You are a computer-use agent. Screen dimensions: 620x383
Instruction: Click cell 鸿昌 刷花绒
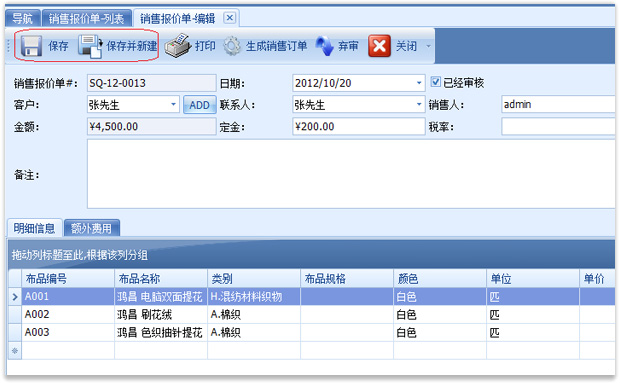[161, 315]
